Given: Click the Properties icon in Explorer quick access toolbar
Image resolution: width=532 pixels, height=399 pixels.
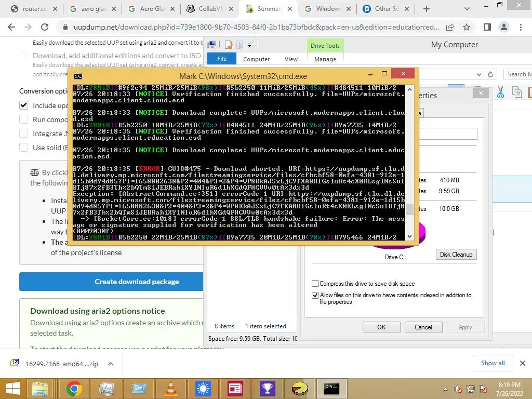Looking at the screenshot, I should 229,45.
